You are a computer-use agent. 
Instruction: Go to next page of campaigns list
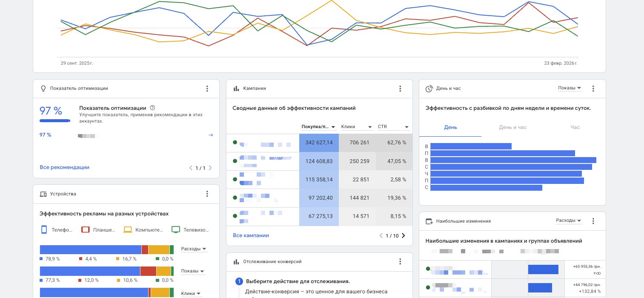click(404, 236)
